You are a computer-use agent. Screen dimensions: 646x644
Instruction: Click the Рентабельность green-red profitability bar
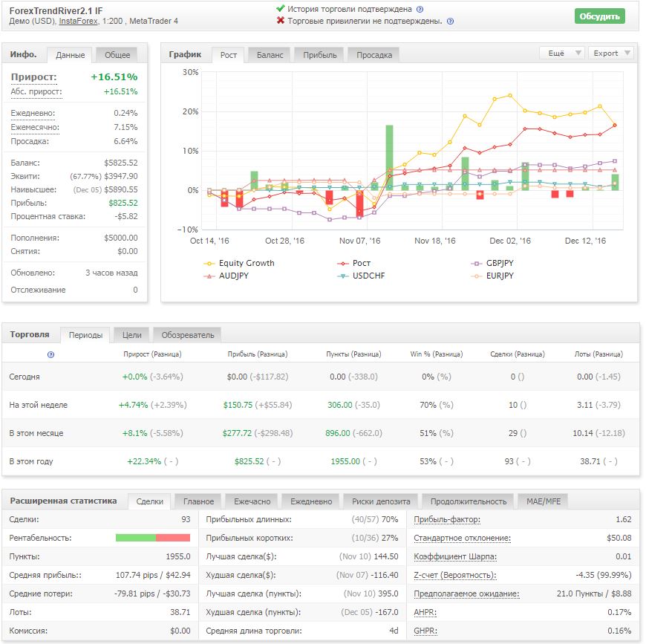click(153, 538)
